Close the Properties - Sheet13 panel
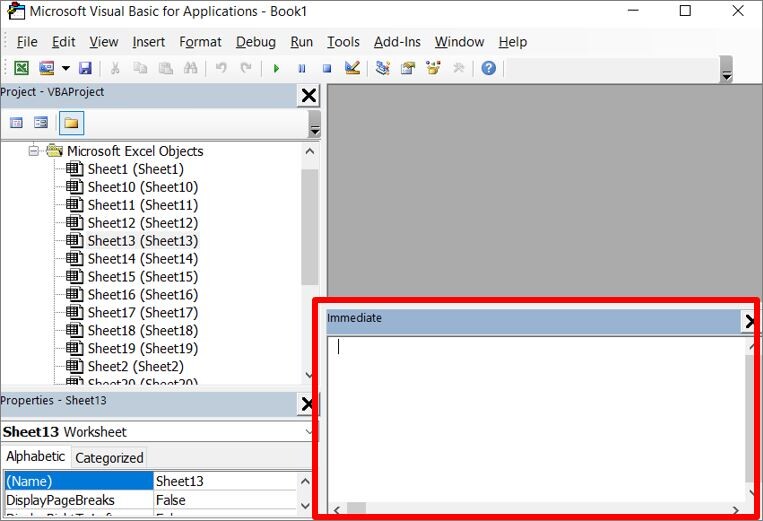The width and height of the screenshot is (763, 521). pos(308,404)
